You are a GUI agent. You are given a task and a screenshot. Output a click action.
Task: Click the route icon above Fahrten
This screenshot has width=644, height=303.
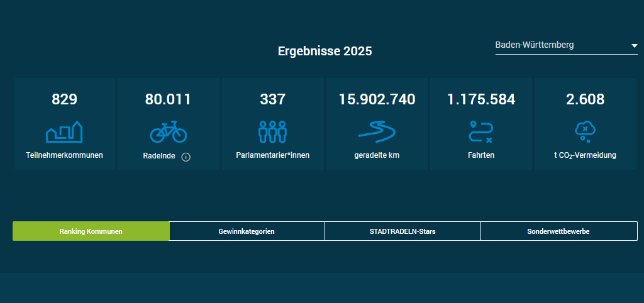click(481, 131)
